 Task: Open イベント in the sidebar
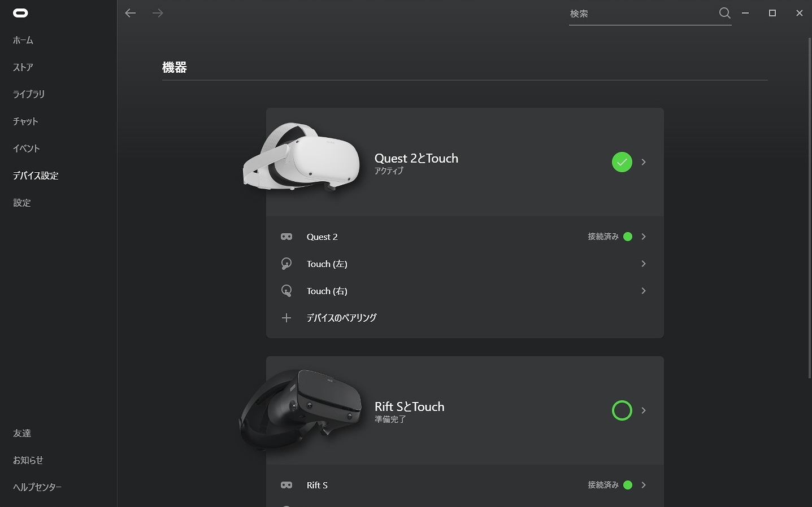click(x=27, y=148)
